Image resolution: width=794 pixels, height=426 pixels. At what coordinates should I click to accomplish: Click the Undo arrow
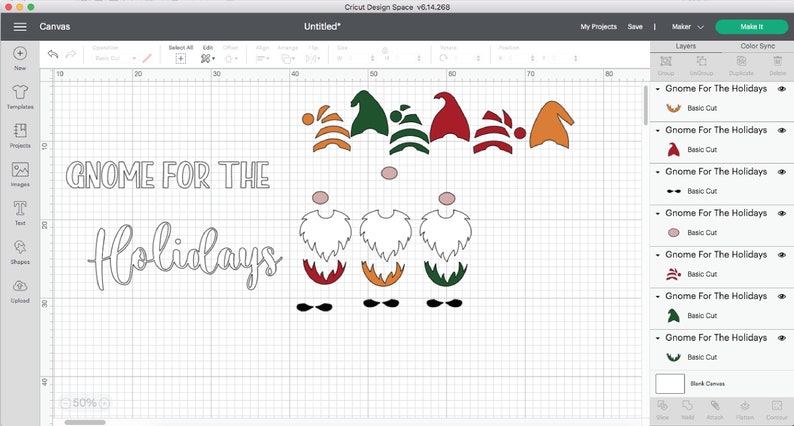pyautogui.click(x=53, y=54)
